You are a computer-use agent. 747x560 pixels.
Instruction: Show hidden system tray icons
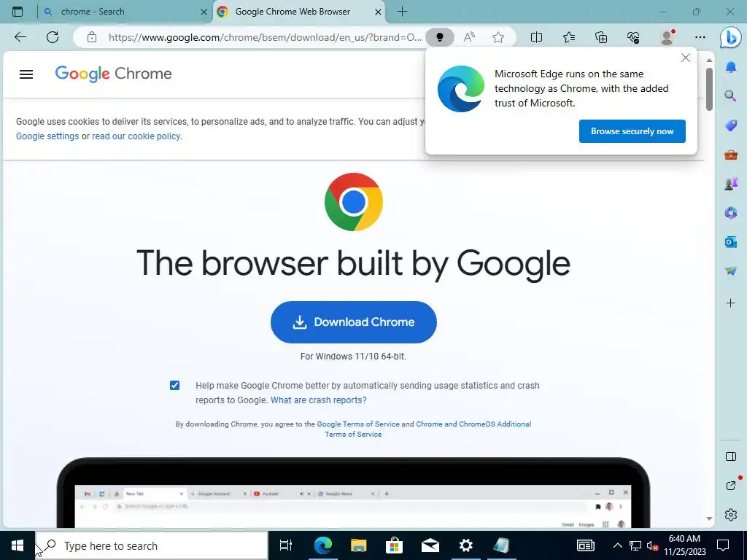pyautogui.click(x=617, y=545)
